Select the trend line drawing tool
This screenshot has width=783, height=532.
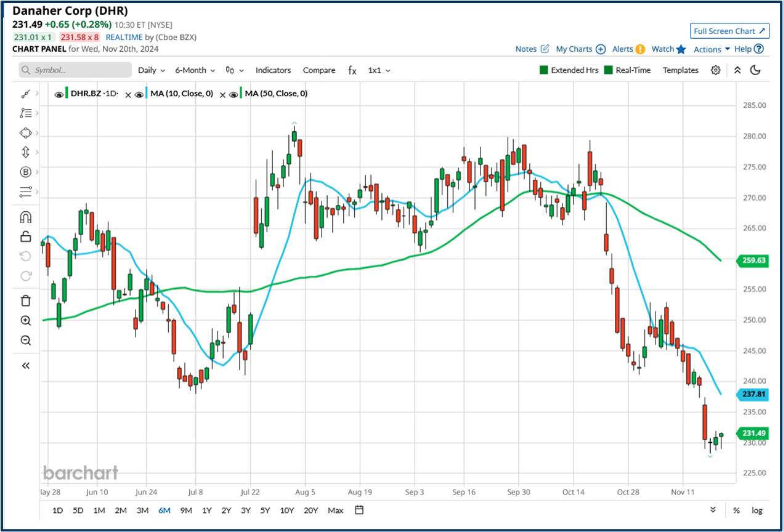click(25, 93)
